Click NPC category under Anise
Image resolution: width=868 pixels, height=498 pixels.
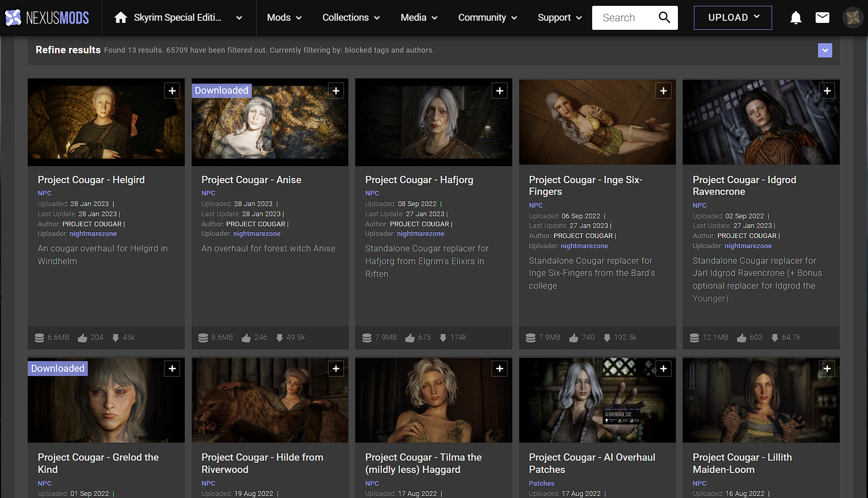pyautogui.click(x=208, y=193)
